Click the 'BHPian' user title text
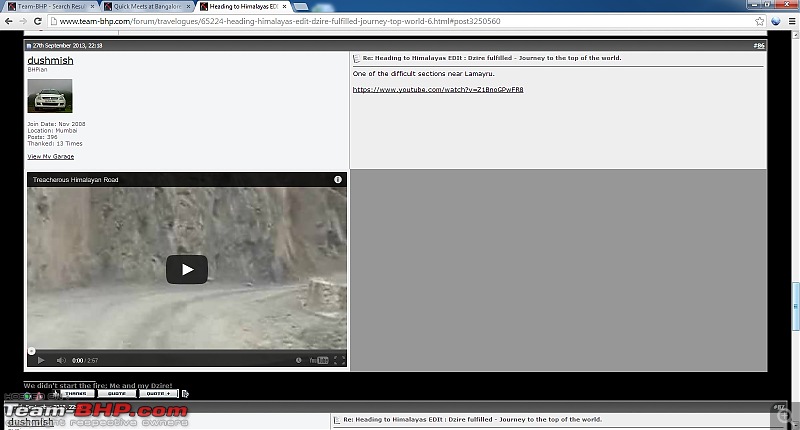This screenshot has width=800, height=430. click(37, 69)
